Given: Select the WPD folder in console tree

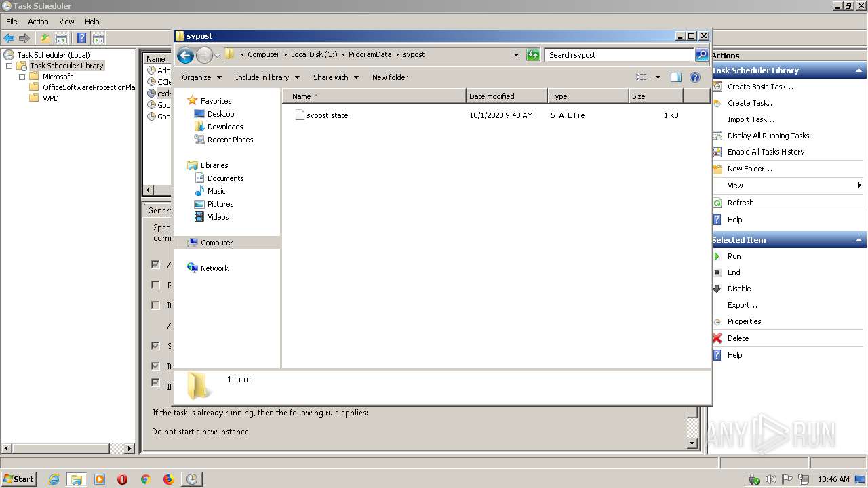Looking at the screenshot, I should (50, 98).
